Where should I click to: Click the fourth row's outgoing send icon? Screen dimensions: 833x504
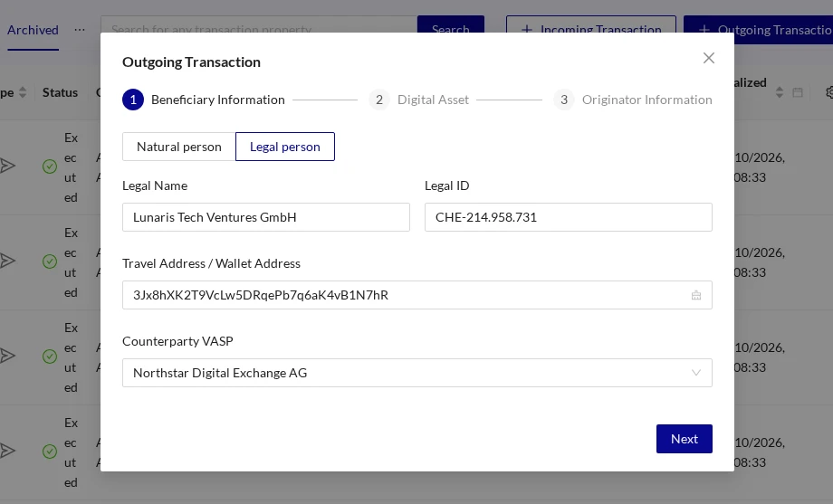pos(7,451)
